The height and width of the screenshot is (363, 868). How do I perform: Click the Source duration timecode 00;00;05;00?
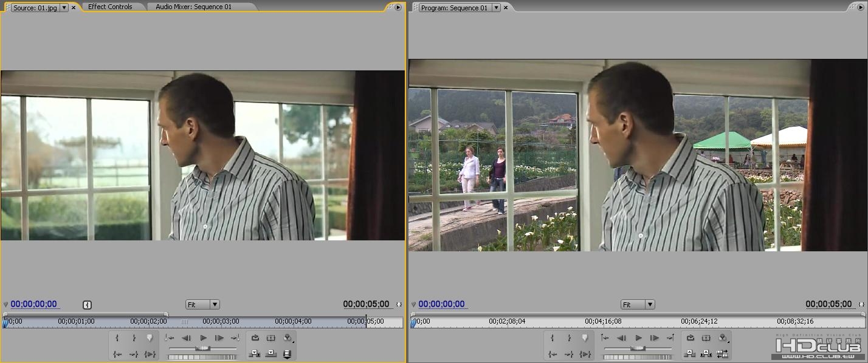[x=366, y=305]
